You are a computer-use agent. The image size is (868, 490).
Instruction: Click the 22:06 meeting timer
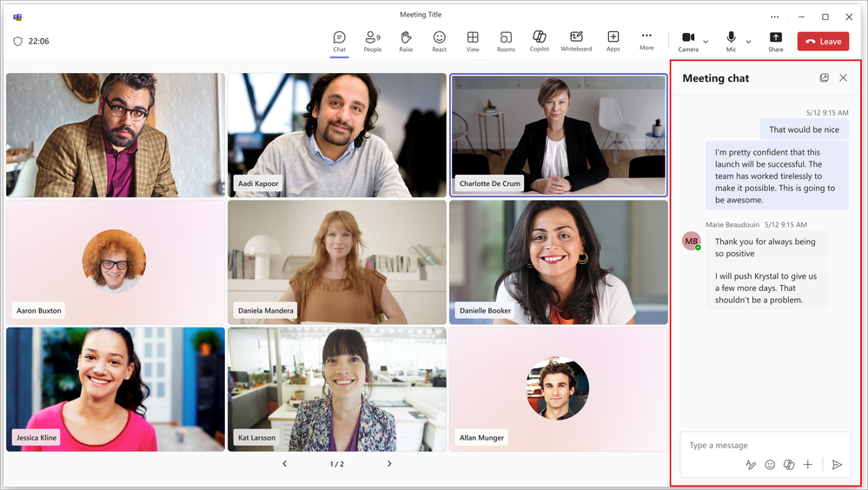[39, 41]
